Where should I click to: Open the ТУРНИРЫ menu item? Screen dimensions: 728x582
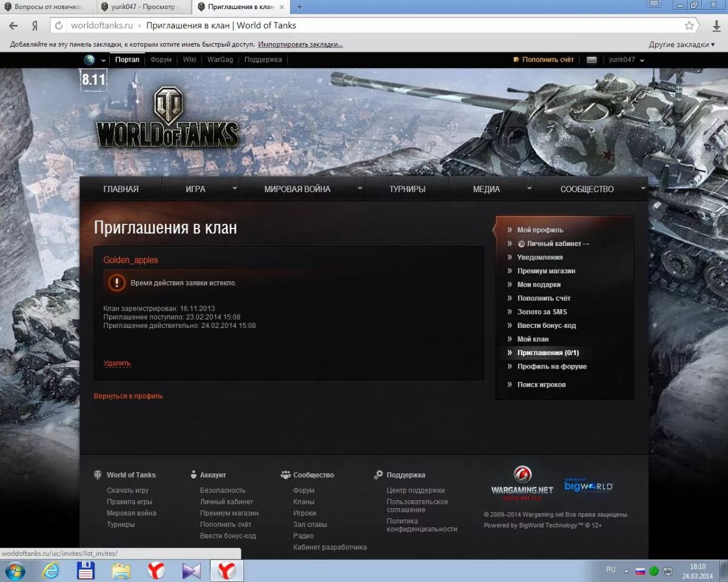point(407,189)
